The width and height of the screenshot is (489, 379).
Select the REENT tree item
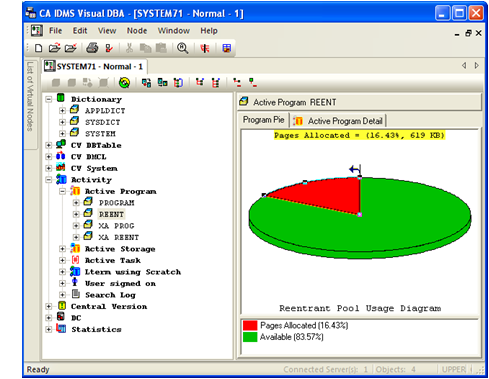pyautogui.click(x=111, y=214)
